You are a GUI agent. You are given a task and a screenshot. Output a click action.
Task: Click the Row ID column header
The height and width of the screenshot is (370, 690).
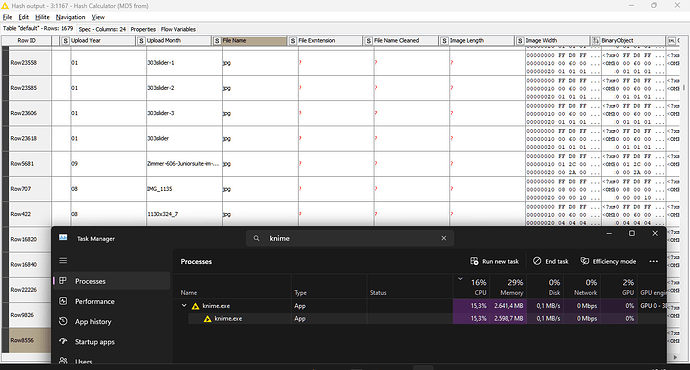(x=26, y=40)
